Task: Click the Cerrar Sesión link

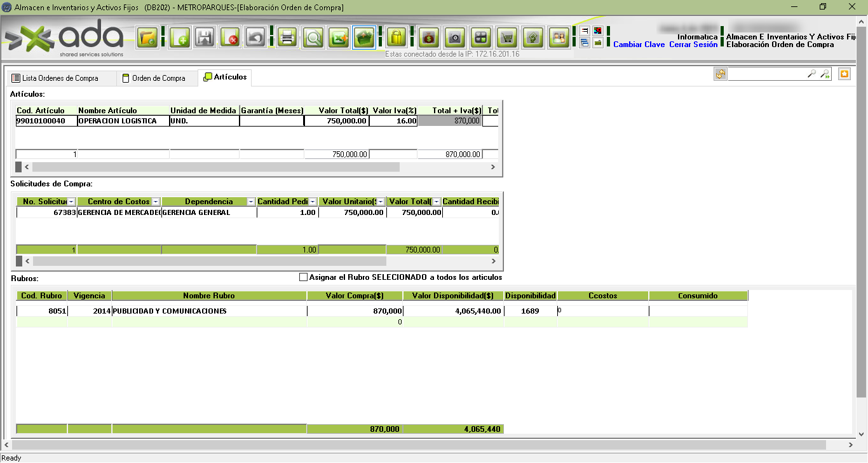Action: 693,45
